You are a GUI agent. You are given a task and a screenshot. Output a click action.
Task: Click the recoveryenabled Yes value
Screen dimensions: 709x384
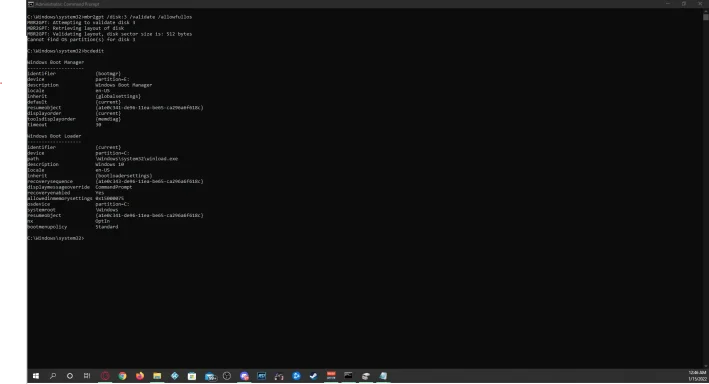[99, 193]
